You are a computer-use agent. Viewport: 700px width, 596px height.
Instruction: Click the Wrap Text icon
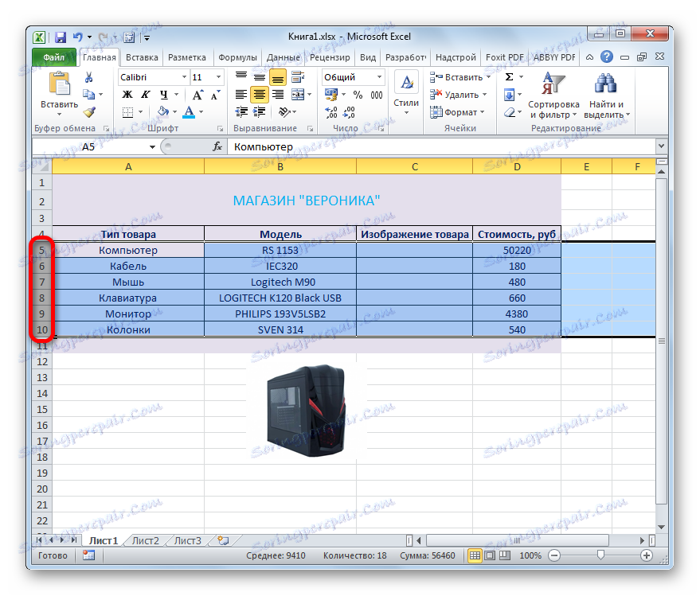[x=297, y=76]
